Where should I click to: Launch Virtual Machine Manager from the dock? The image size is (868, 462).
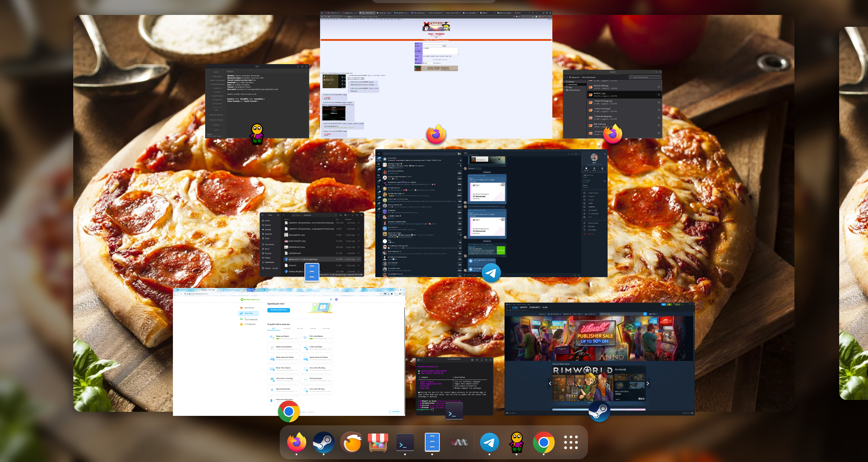[459, 442]
